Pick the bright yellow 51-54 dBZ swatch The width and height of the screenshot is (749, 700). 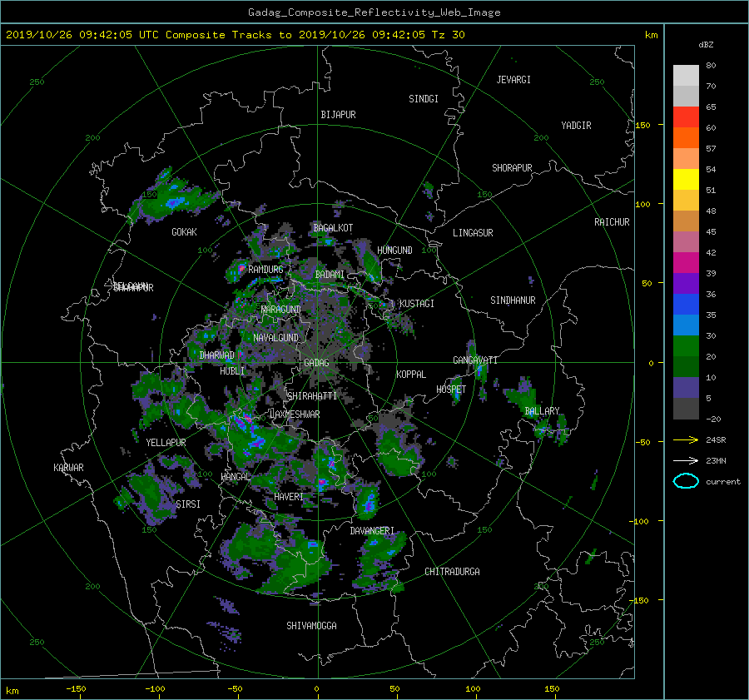tap(686, 179)
